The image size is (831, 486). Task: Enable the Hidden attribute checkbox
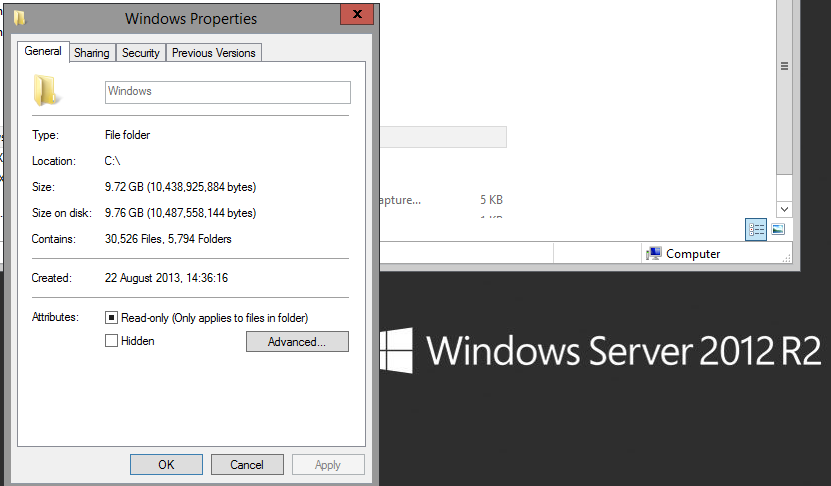coord(111,341)
